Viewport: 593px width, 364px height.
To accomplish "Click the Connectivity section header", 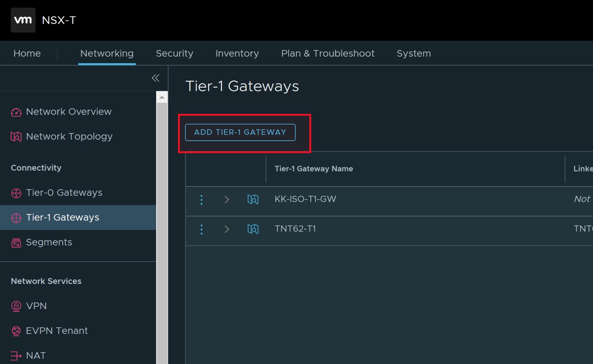I will pyautogui.click(x=36, y=168).
